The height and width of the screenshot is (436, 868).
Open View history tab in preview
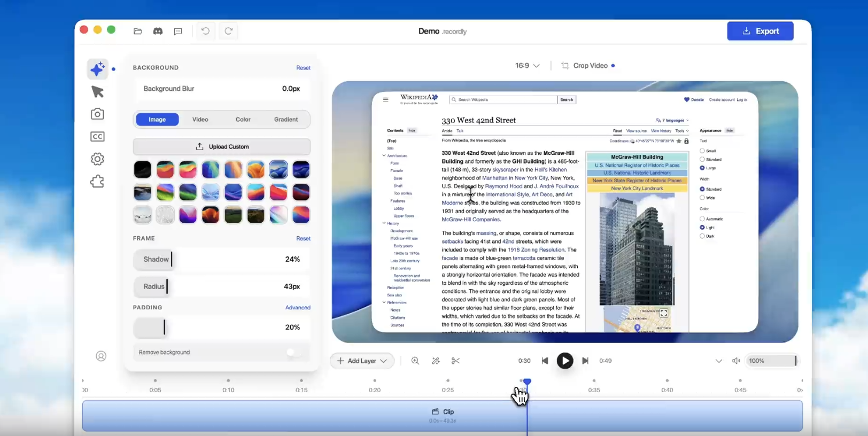pos(661,131)
